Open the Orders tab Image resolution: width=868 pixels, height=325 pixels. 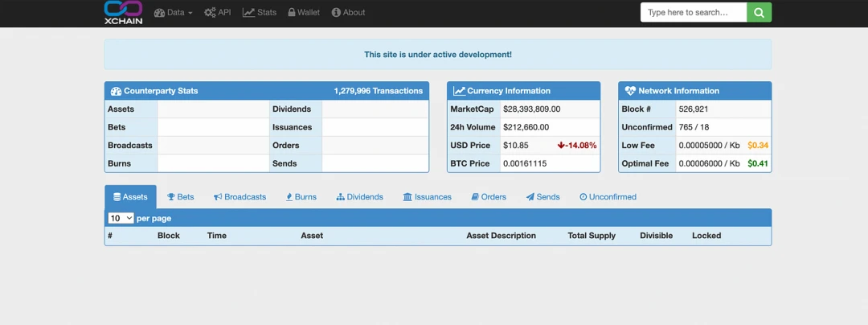click(x=488, y=197)
